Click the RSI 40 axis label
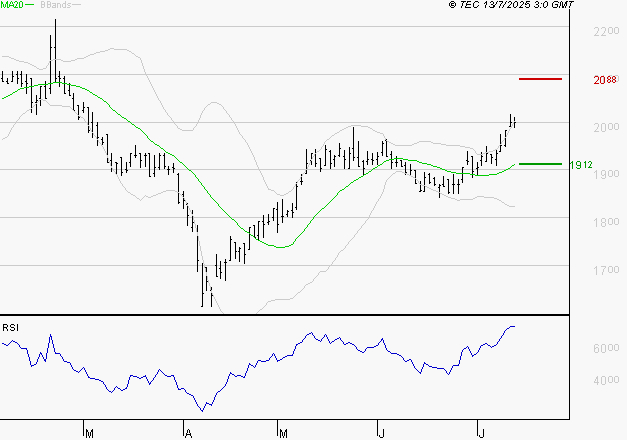627x440 pixels. 606,380
